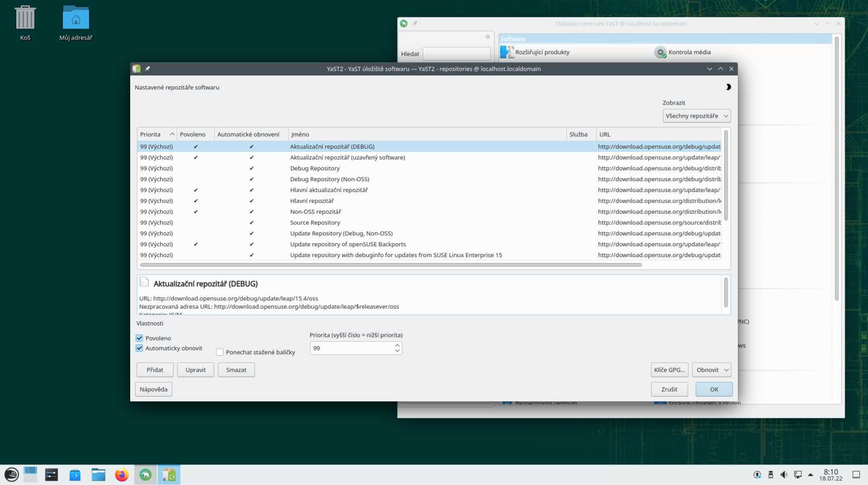The height and width of the screenshot is (485, 868).
Task: Click the priority value field showing 99
Action: point(352,348)
